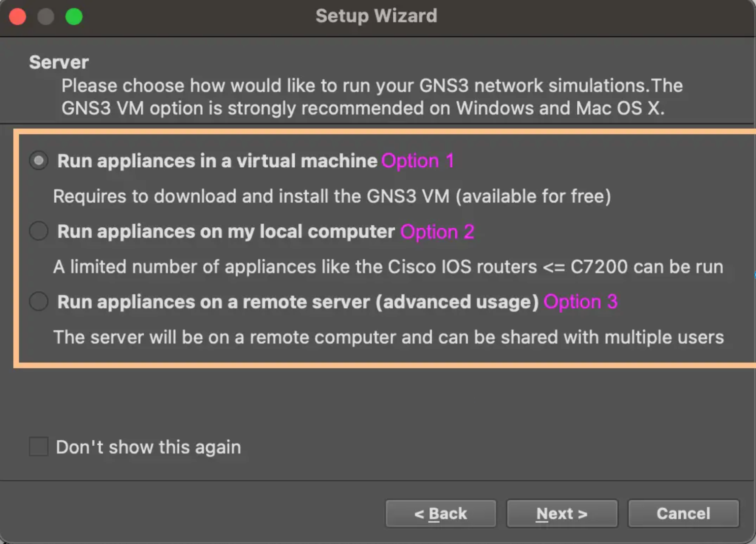Image resolution: width=756 pixels, height=544 pixels.
Task: Cancel the Setup Wizard
Action: [683, 513]
